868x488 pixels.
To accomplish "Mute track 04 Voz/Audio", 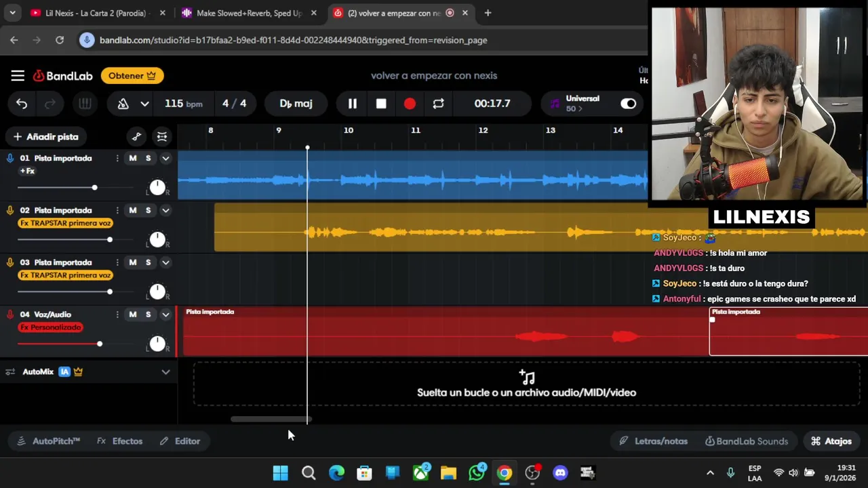I will [133, 314].
